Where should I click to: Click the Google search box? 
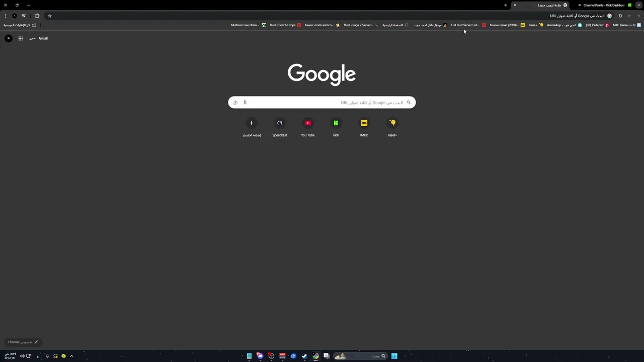tap(322, 103)
